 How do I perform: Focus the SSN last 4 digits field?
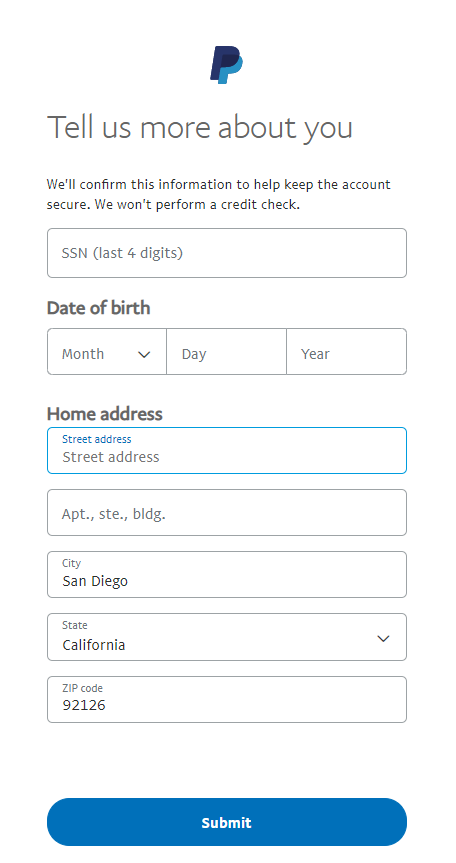[227, 253]
